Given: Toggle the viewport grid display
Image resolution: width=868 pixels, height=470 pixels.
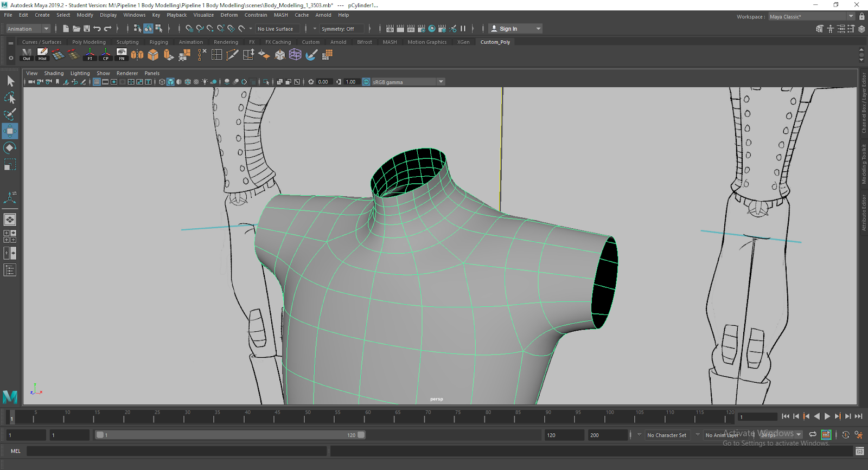Looking at the screenshot, I should (x=97, y=82).
